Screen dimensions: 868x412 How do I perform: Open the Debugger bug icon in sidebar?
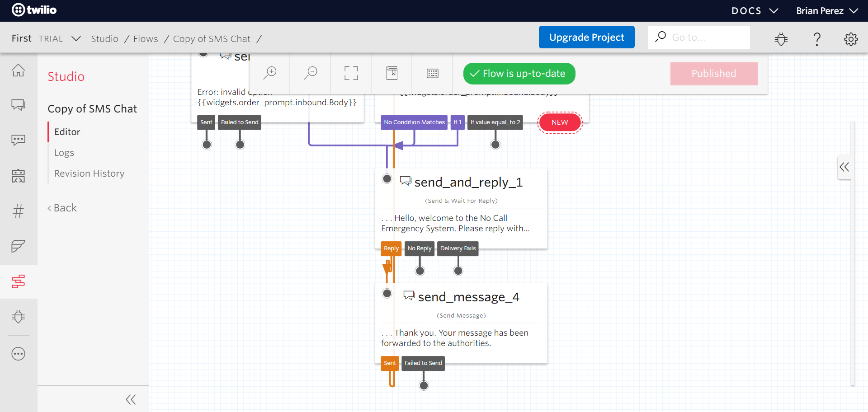click(x=19, y=316)
